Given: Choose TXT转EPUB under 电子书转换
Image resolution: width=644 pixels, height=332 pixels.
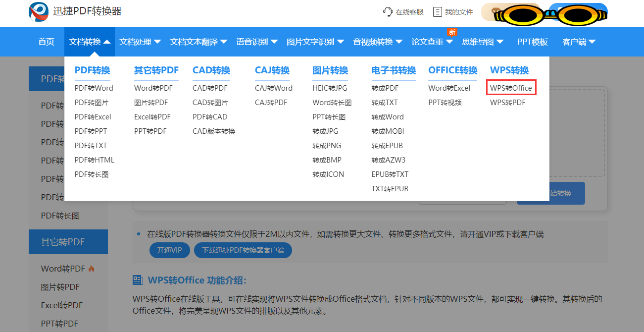Looking at the screenshot, I should pyautogui.click(x=390, y=189).
